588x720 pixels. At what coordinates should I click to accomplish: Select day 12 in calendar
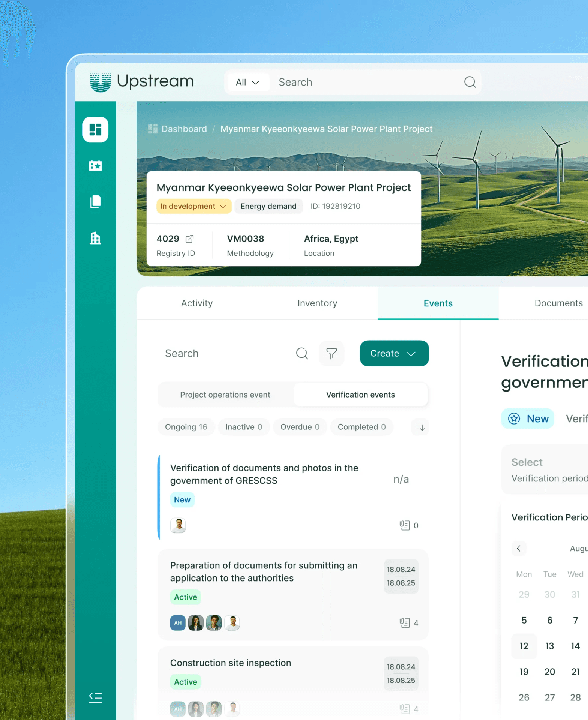524,646
